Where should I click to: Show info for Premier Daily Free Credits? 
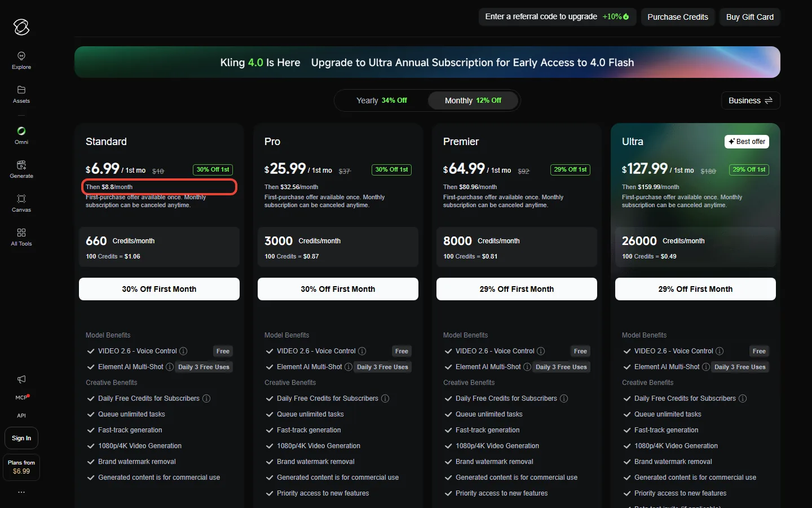[x=564, y=398]
